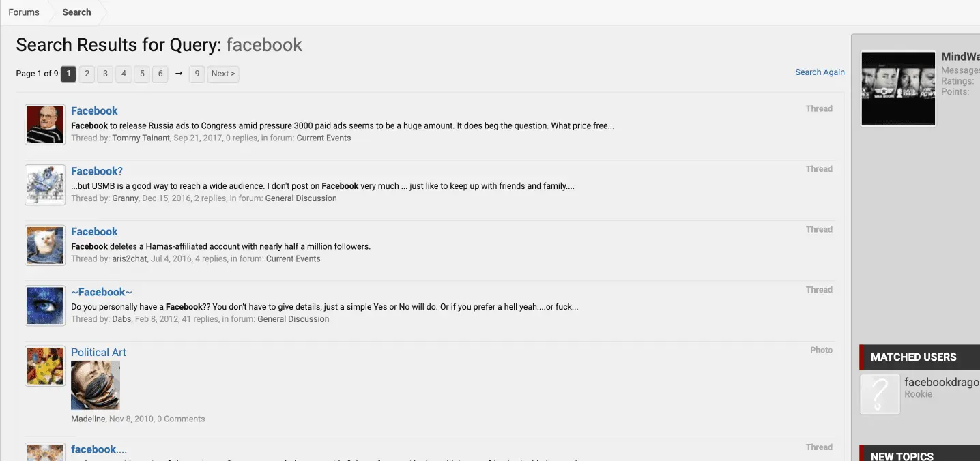The height and width of the screenshot is (461, 980).
Task: Go to page 6 of results
Action: pyautogui.click(x=160, y=74)
